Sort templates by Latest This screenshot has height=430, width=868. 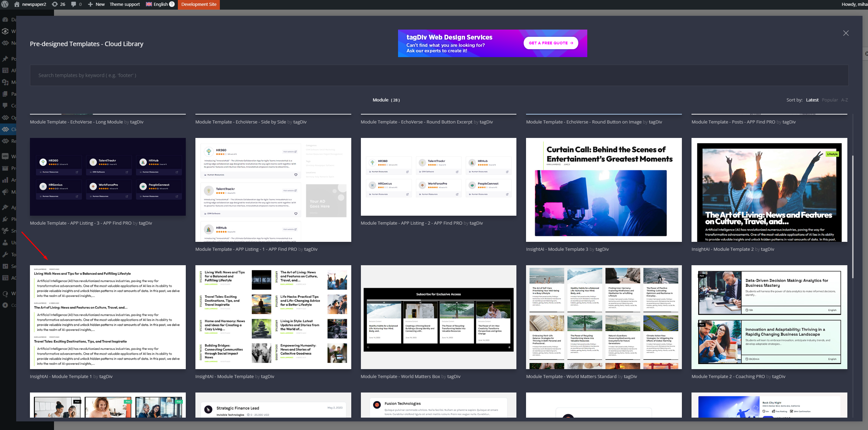812,100
